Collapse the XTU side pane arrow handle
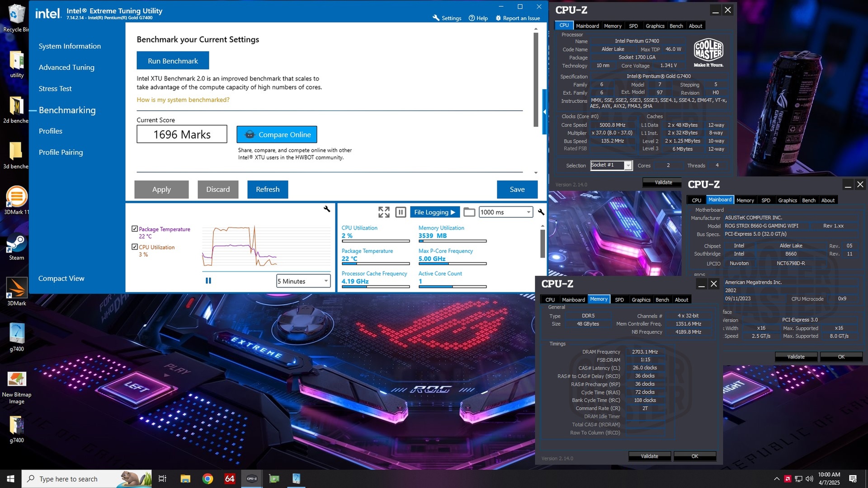868x488 pixels. 544,112
